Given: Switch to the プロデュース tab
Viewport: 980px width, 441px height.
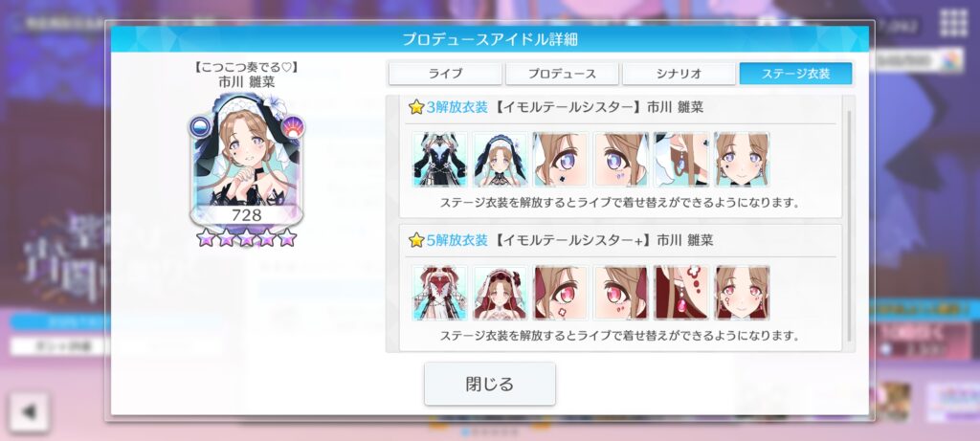Looking at the screenshot, I should click(562, 74).
